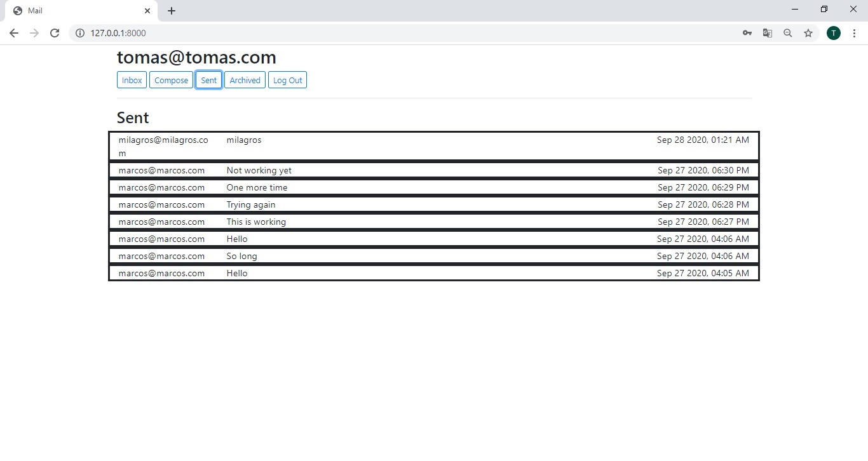Screen dimensions: 868x461
Task: Open the "Not working yet" email
Action: click(x=434, y=170)
